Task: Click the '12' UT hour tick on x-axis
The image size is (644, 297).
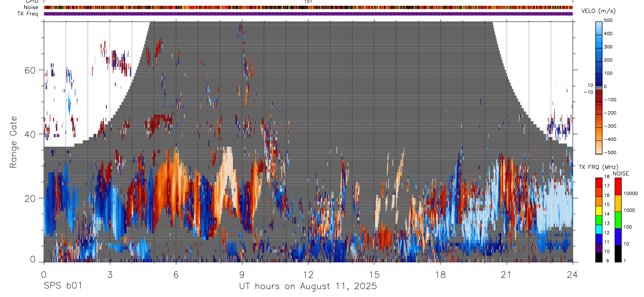Action: coord(308,274)
